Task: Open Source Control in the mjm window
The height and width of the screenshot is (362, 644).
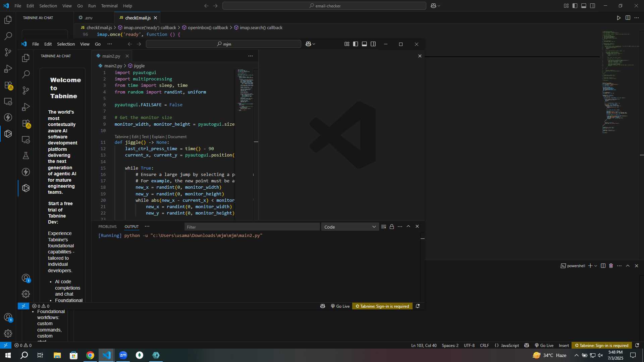Action: [26, 90]
